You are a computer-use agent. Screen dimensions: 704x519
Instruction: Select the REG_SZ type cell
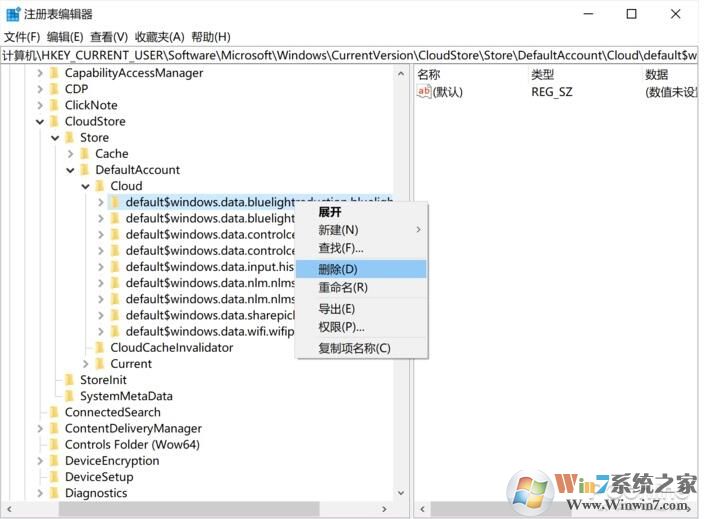coord(552,92)
